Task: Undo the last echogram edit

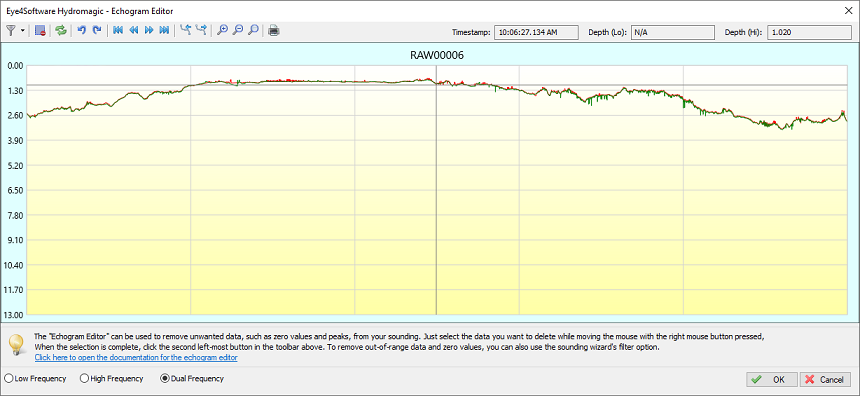Action: [x=82, y=31]
